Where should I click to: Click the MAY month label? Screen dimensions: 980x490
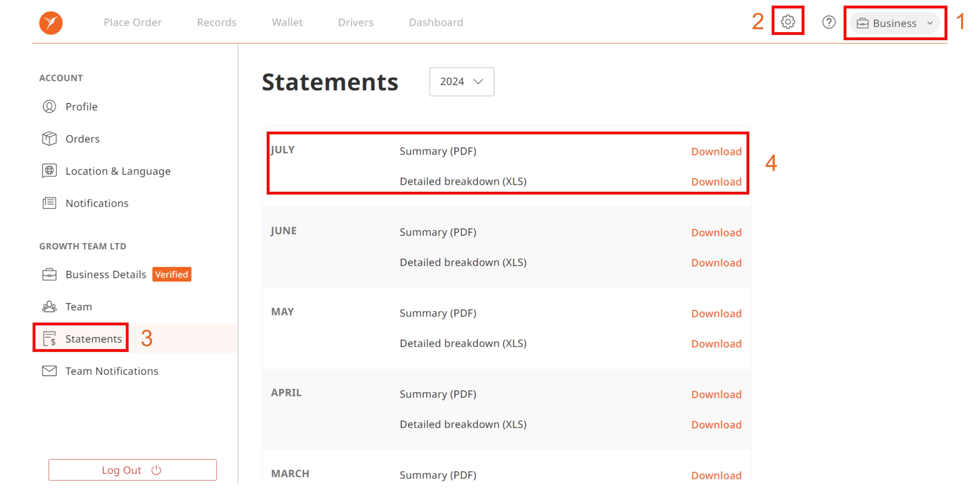point(282,312)
